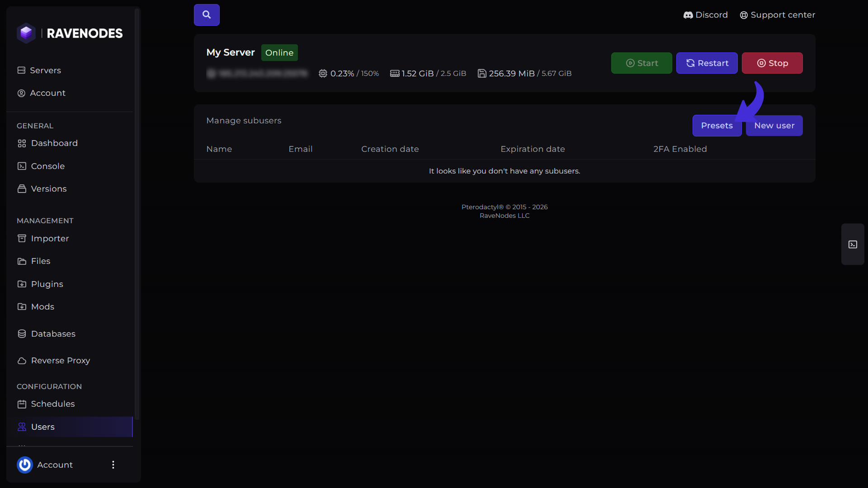Viewport: 868px width, 488px height.
Task: Click the Name column header
Action: [x=219, y=149]
